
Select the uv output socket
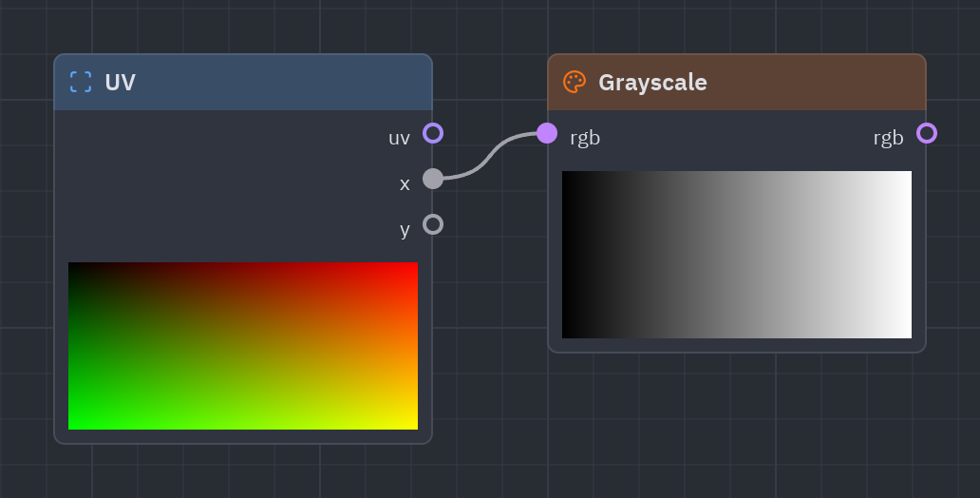coord(433,133)
